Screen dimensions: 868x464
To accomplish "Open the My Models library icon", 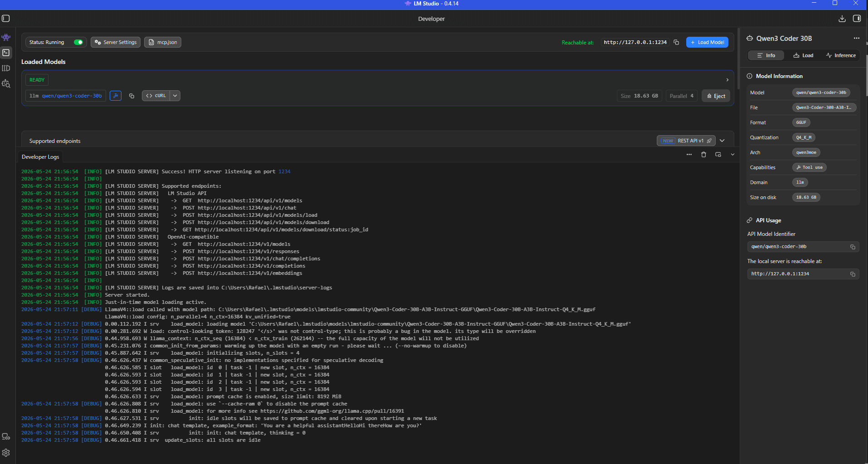I will tap(6, 68).
